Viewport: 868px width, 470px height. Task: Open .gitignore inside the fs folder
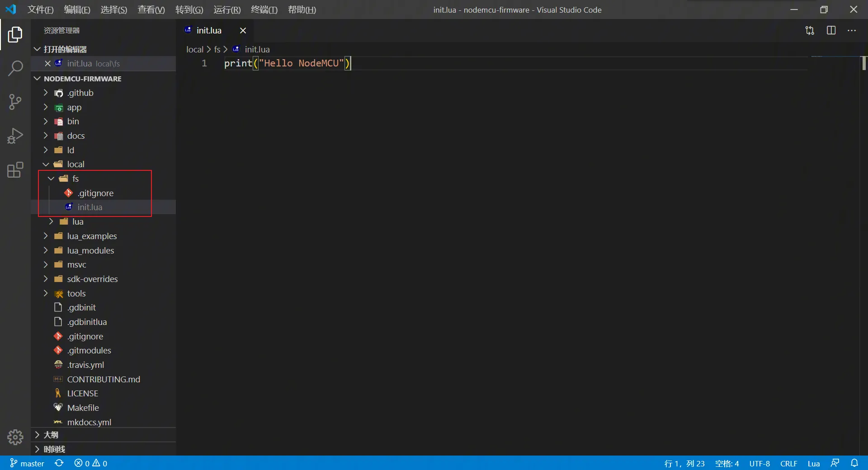click(103, 193)
